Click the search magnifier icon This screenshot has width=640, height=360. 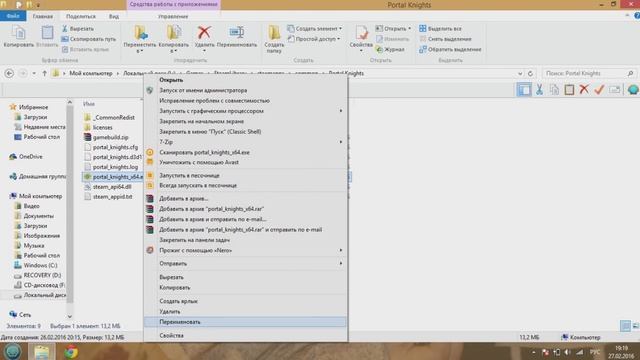pos(630,73)
